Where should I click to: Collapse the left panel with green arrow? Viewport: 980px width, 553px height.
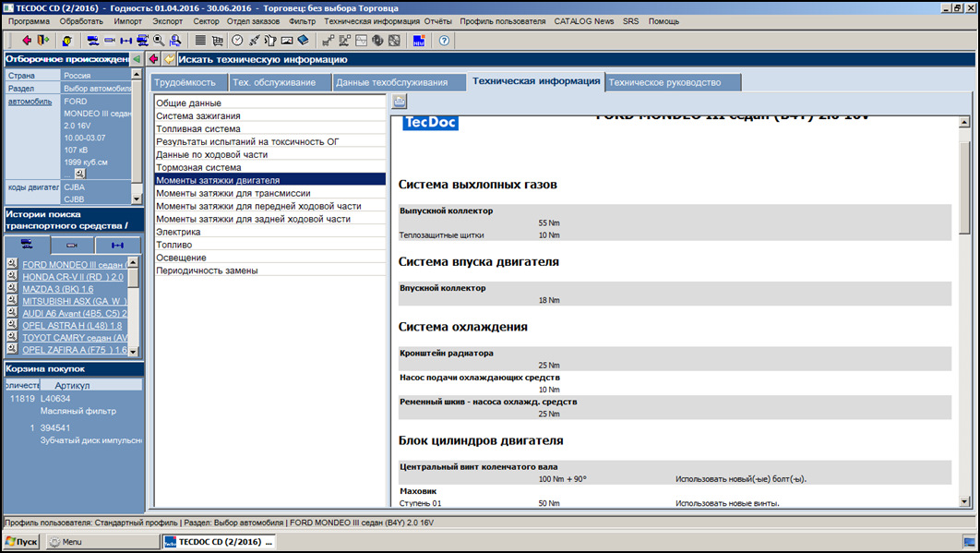pos(137,59)
